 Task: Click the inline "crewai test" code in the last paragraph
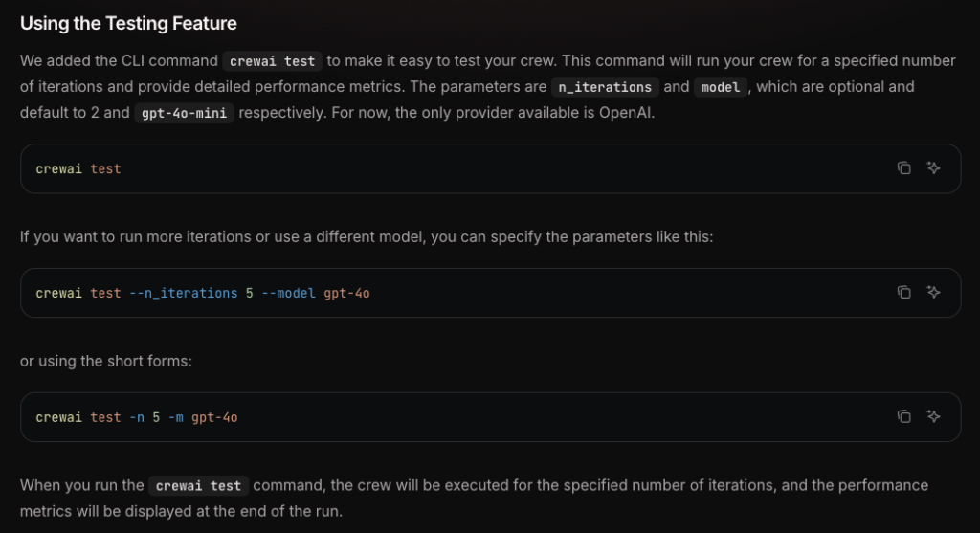[x=198, y=486]
